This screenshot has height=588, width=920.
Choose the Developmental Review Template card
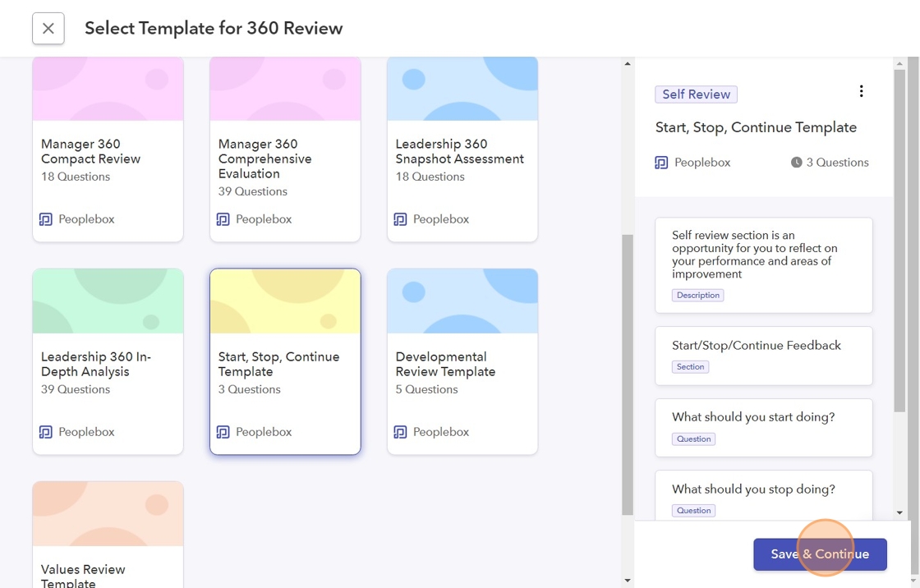(462, 361)
